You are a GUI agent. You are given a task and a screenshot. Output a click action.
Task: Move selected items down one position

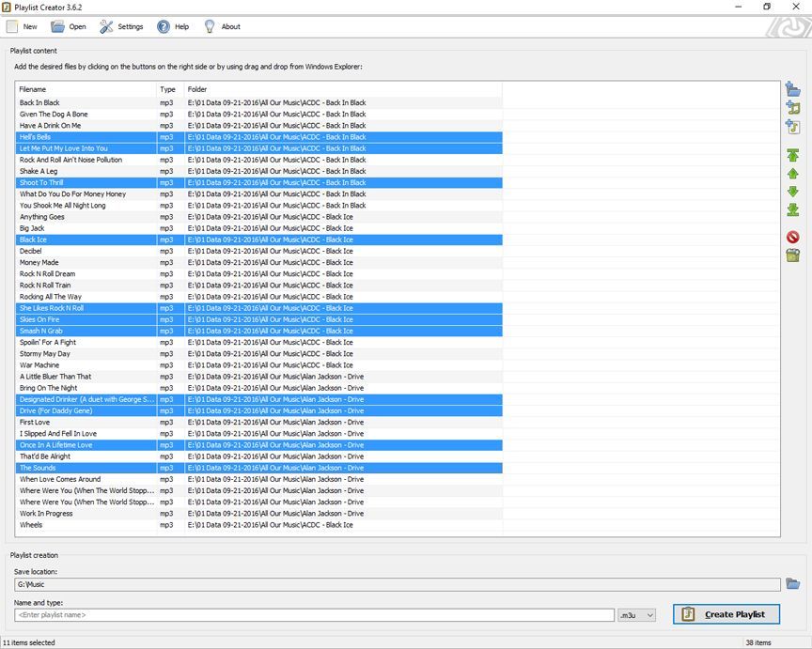[x=792, y=192]
